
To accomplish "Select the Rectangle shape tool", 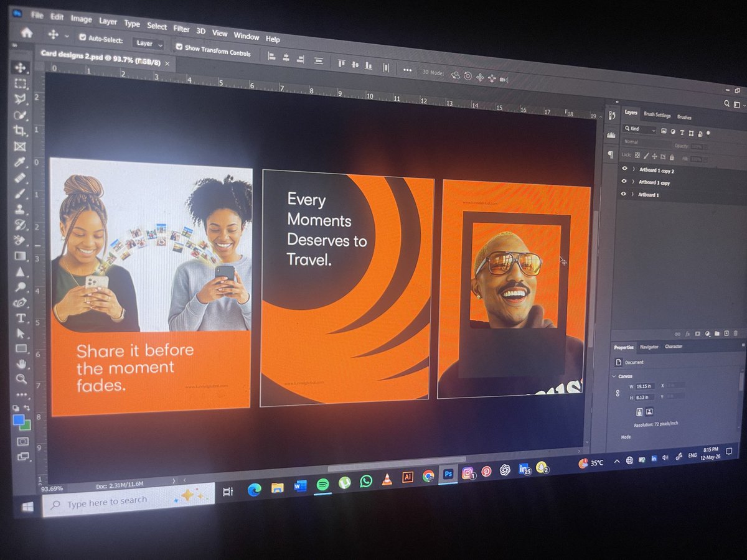I will pyautogui.click(x=21, y=348).
